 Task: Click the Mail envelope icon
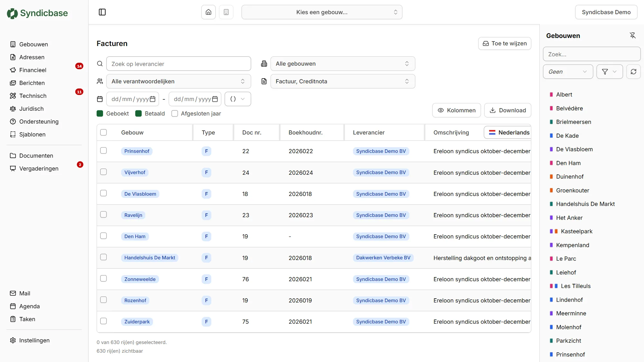13,293
